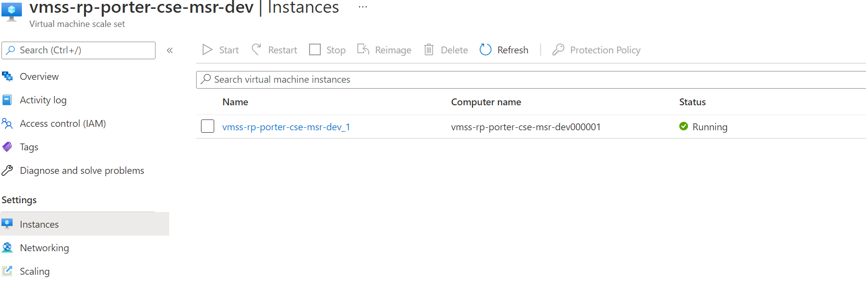868x284 pixels.
Task: Click computer name vmss-rp-porter-cse-msr-dev000001
Action: [x=526, y=127]
